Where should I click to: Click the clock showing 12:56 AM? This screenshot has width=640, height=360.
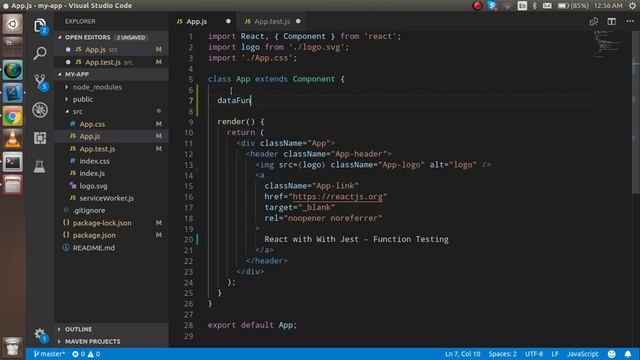point(608,6)
